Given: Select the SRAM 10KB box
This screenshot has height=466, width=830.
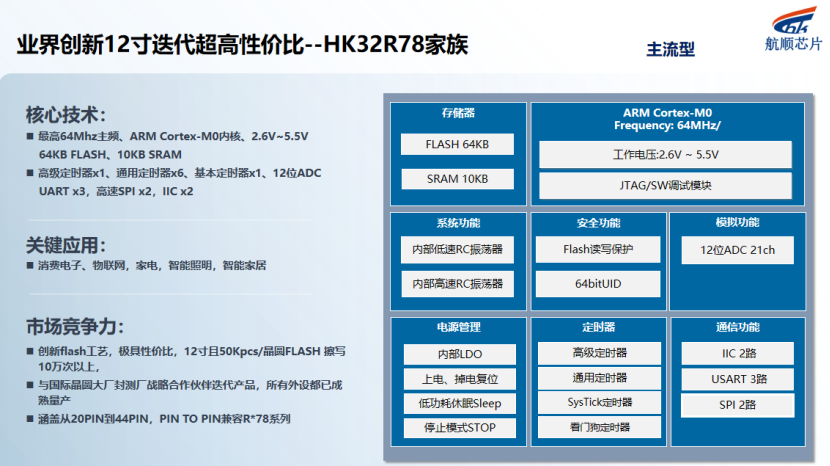Looking at the screenshot, I should [456, 179].
